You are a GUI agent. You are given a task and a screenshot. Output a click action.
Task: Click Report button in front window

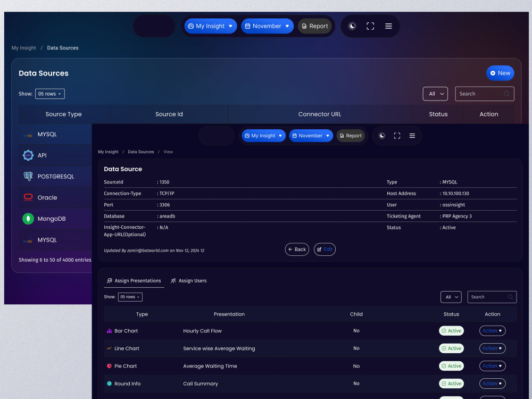[351, 136]
